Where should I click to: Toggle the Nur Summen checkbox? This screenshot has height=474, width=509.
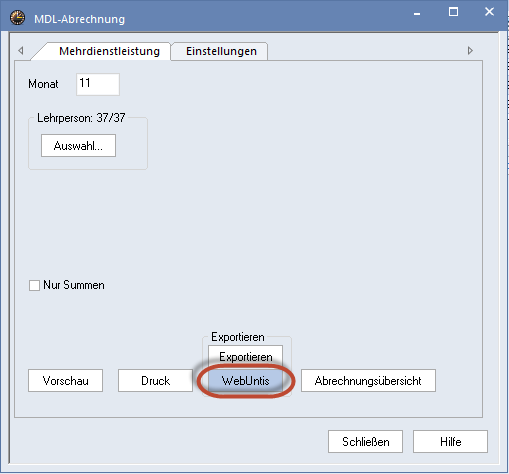click(x=34, y=285)
